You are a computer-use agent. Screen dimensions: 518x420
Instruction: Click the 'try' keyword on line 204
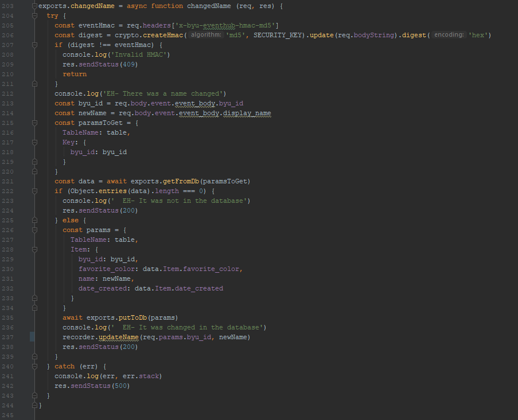click(52, 15)
